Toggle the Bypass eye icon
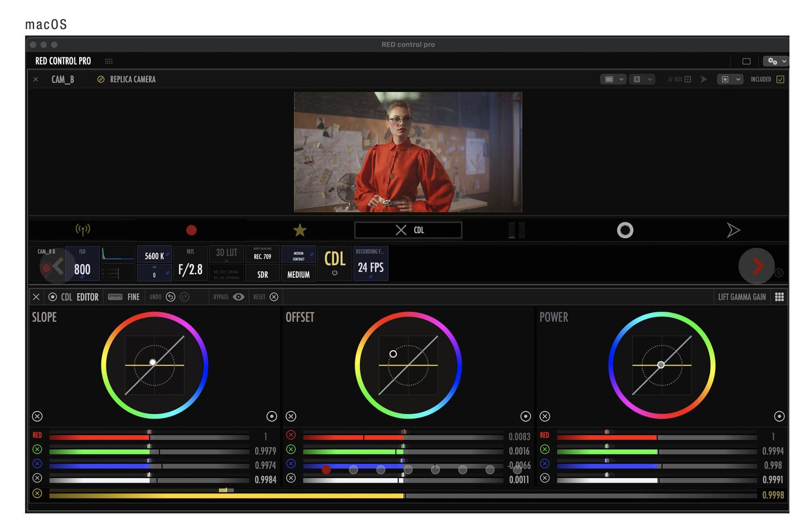The width and height of the screenshot is (799, 532). point(238,297)
